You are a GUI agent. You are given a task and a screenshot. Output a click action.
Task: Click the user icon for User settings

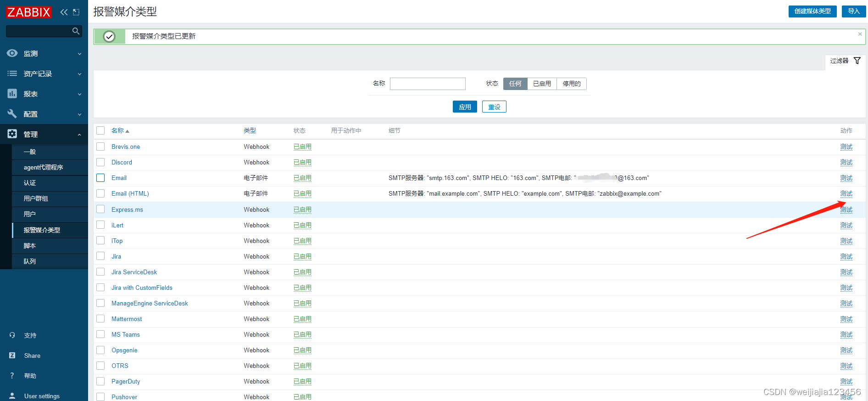(x=12, y=396)
